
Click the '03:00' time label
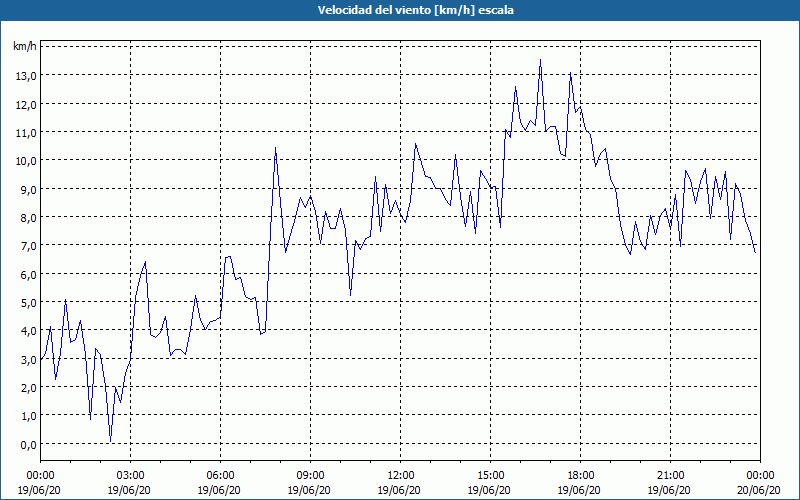[130, 476]
